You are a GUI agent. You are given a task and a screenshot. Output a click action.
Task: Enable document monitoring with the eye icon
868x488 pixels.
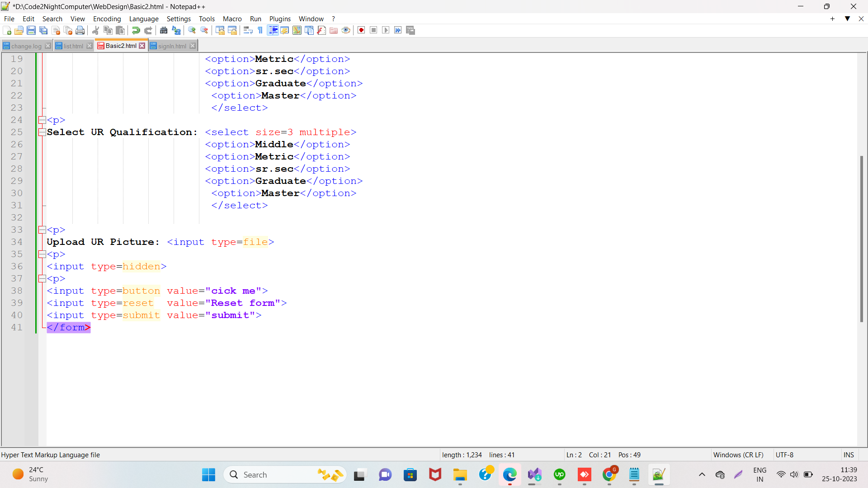(346, 30)
